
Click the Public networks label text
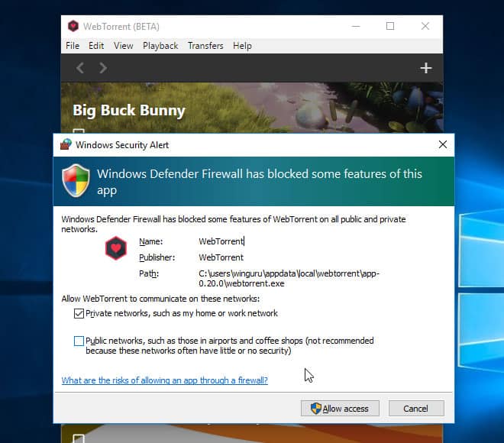coord(230,345)
